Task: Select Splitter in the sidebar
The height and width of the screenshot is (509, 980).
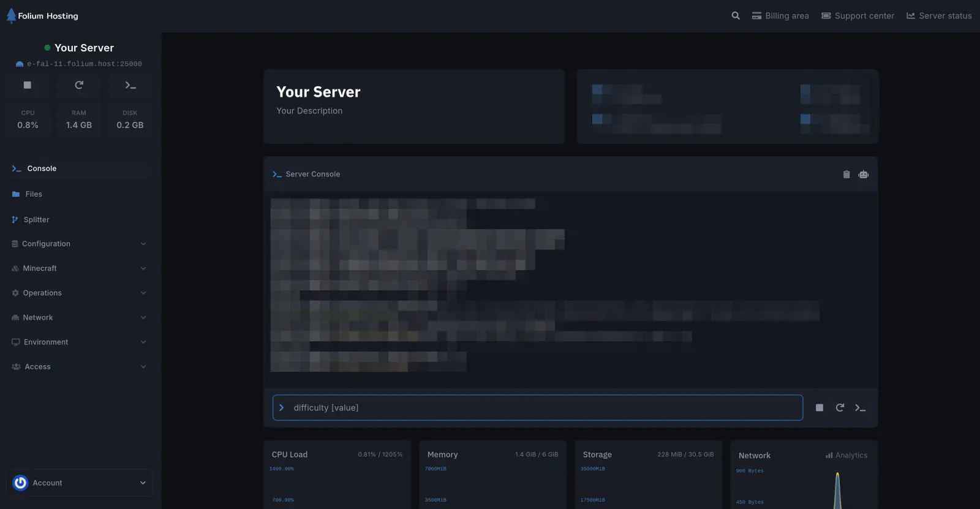Action: pyautogui.click(x=36, y=220)
